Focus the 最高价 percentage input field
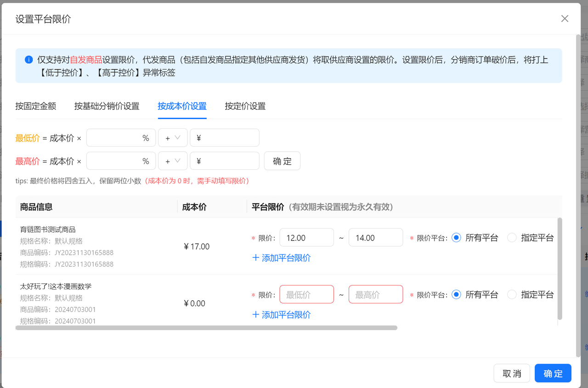This screenshot has height=388, width=588. pyautogui.click(x=121, y=161)
